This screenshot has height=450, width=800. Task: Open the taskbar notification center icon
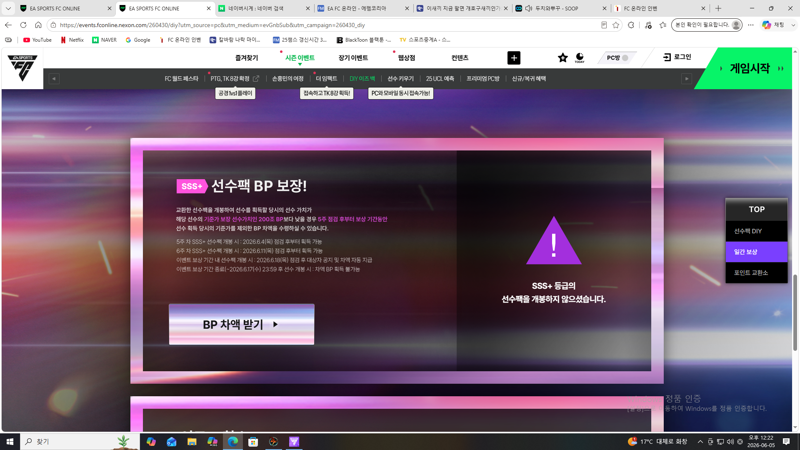pos(787,442)
